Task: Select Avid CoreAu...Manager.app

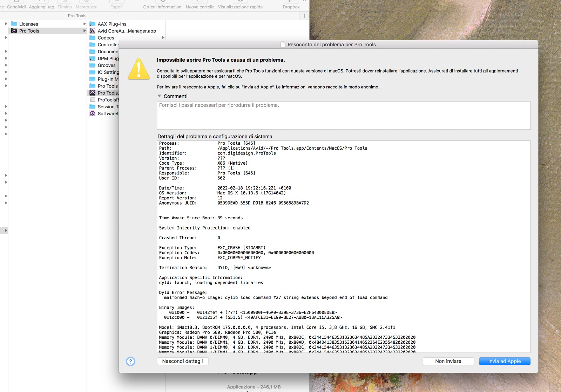Action: tap(126, 31)
